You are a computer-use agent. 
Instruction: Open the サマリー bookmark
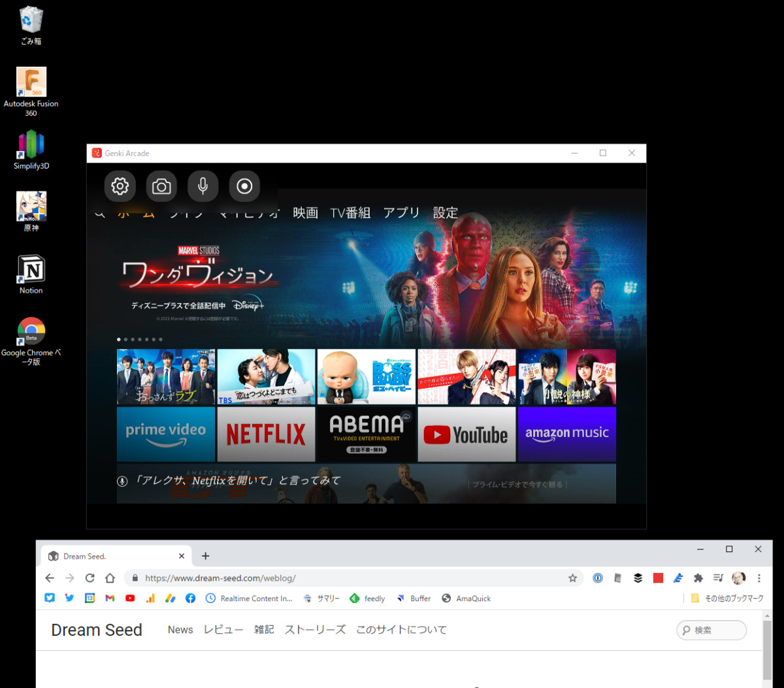321,598
